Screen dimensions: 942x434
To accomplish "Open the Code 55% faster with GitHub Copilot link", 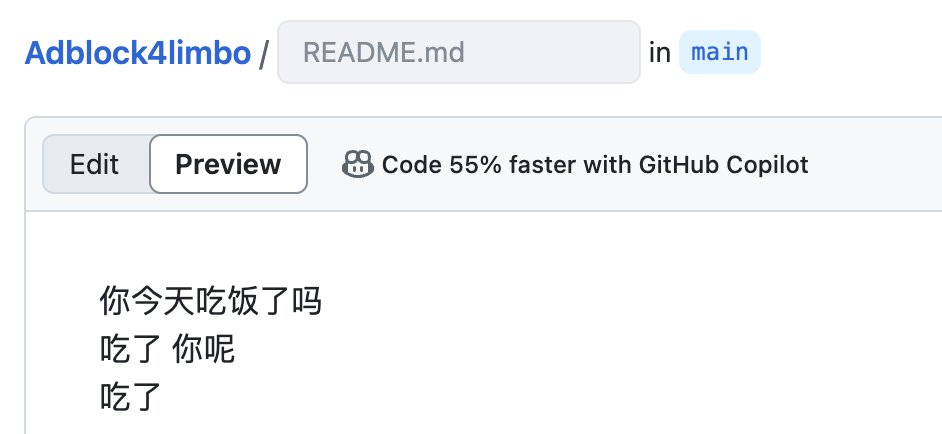I will 595,164.
